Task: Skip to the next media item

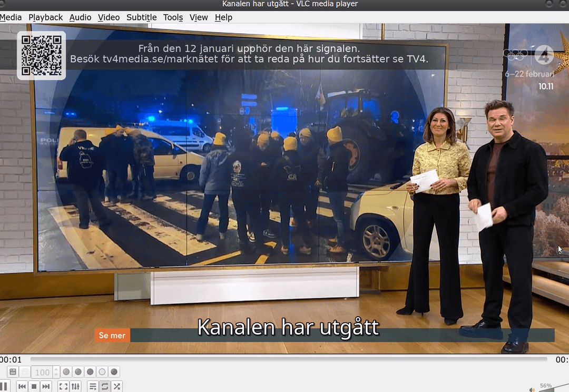Action: (x=46, y=386)
